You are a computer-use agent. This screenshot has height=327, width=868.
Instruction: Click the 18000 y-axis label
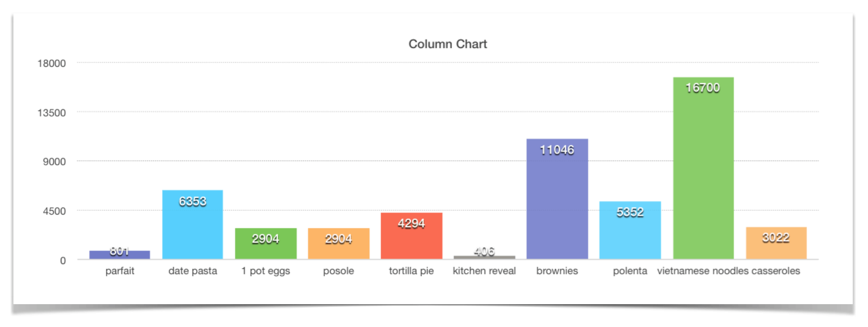52,63
